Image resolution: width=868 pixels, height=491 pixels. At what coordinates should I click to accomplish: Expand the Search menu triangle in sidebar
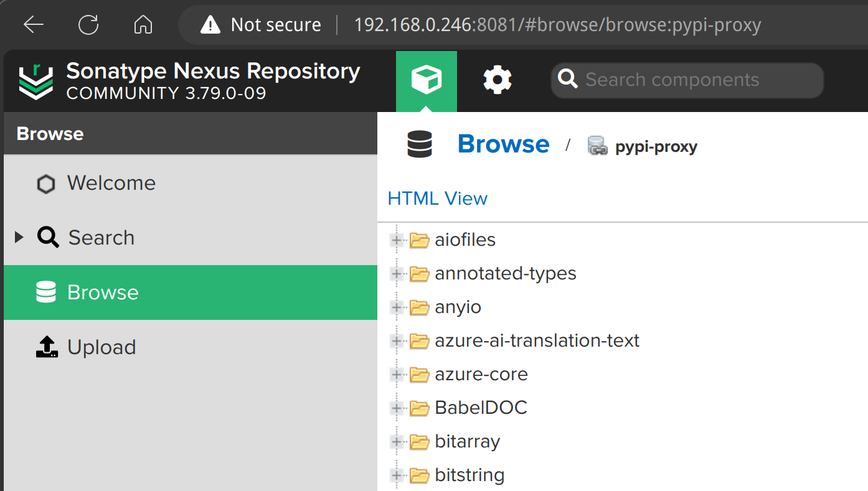[x=19, y=237]
